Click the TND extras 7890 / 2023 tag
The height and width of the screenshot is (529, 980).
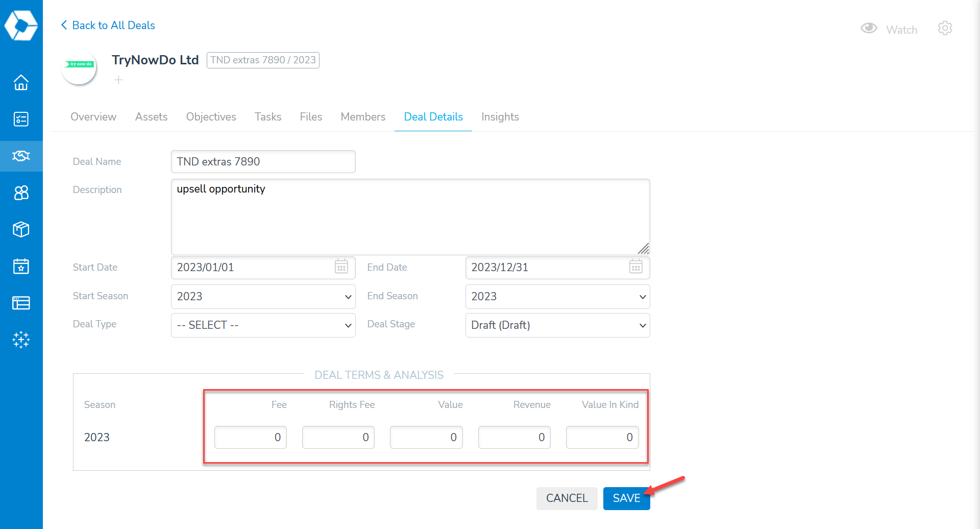click(263, 60)
